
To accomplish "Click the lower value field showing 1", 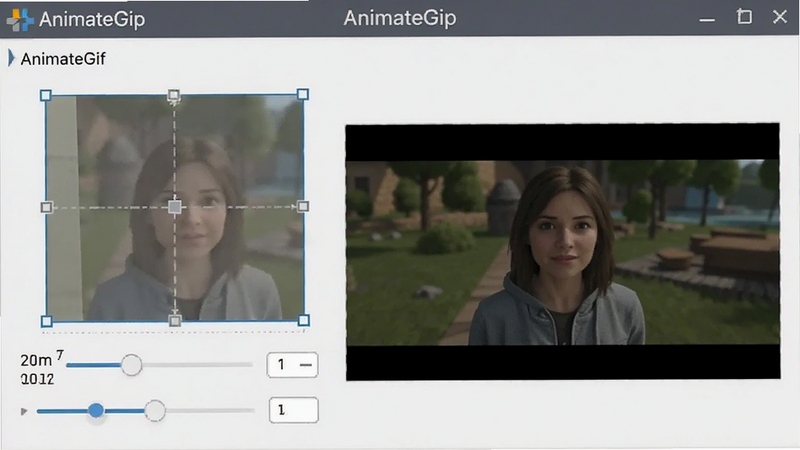I will (x=293, y=410).
